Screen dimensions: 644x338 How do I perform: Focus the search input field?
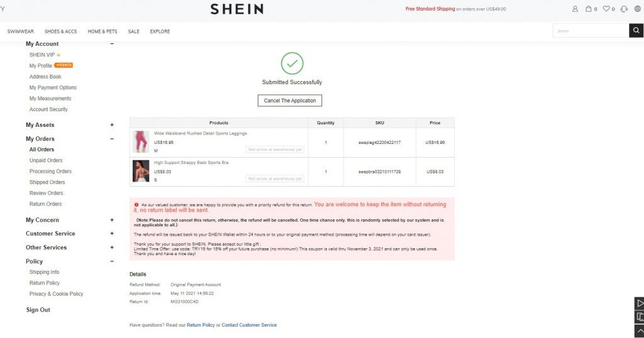(x=591, y=30)
